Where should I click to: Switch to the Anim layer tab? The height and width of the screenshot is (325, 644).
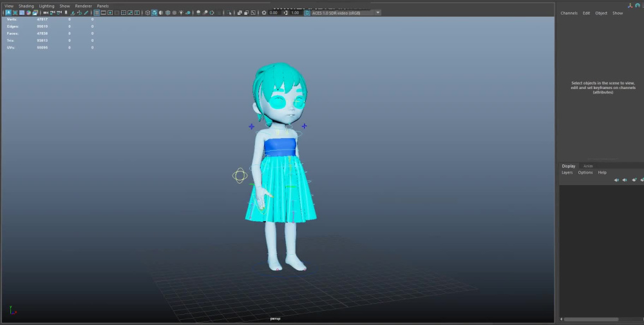(588, 166)
